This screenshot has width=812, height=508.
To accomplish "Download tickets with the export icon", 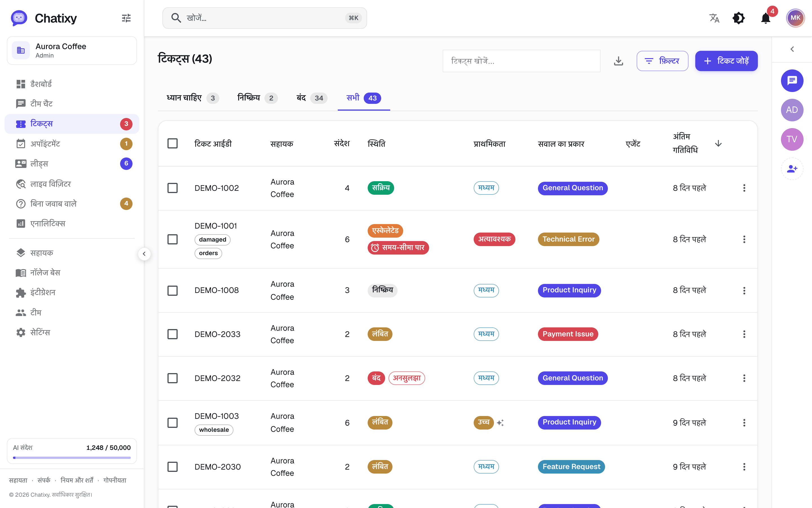I will 618,61.
